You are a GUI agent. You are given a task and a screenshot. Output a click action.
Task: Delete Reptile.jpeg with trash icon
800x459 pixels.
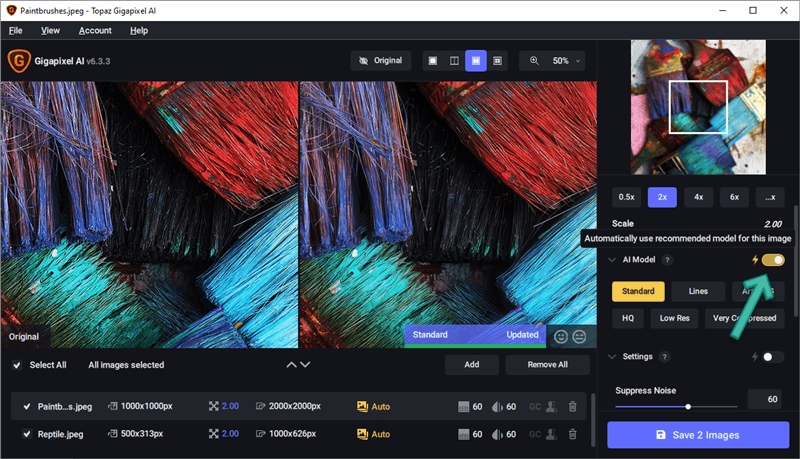pos(572,434)
